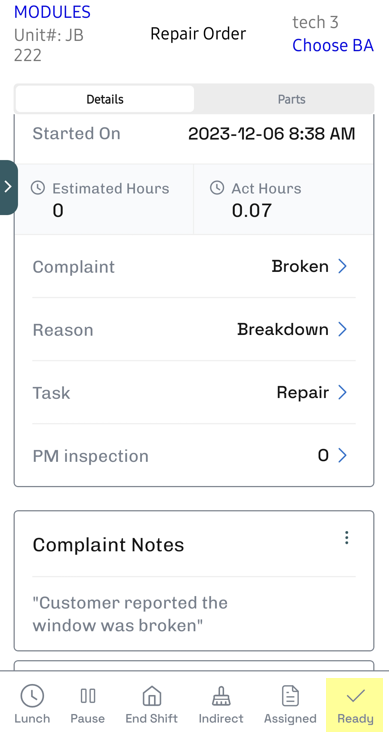The width and height of the screenshot is (389, 734).
Task: Tap the Pause icon in bottom bar
Action: [x=88, y=696]
